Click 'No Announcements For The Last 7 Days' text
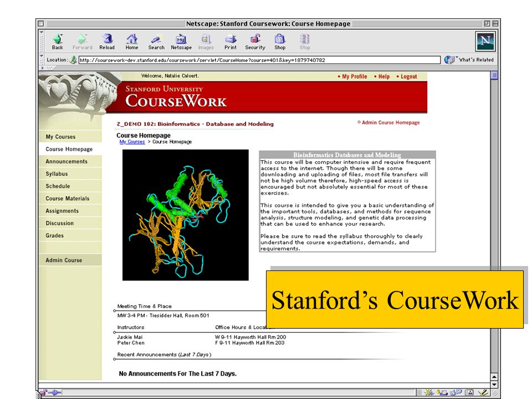This screenshot has width=532, height=399. (177, 374)
